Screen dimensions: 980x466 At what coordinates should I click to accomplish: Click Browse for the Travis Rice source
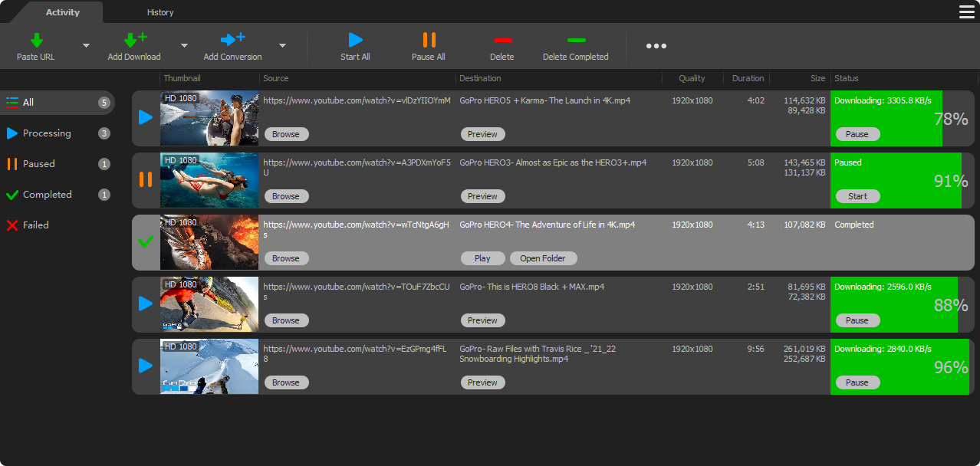(x=286, y=382)
